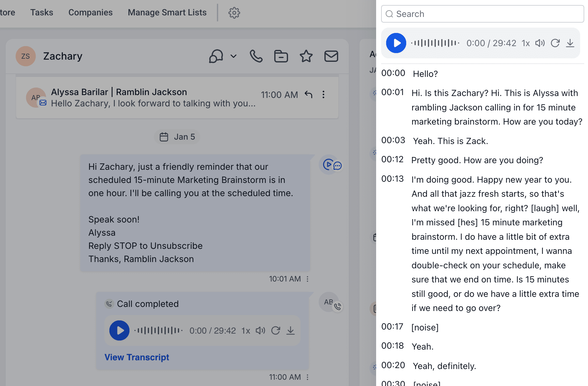Jump to 00:12 transcript timestamp

(392, 159)
